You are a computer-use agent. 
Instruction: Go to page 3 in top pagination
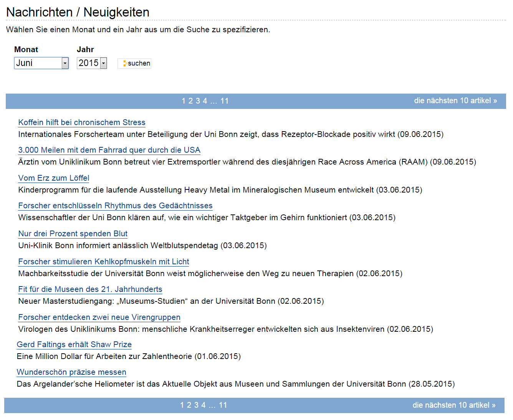[198, 101]
